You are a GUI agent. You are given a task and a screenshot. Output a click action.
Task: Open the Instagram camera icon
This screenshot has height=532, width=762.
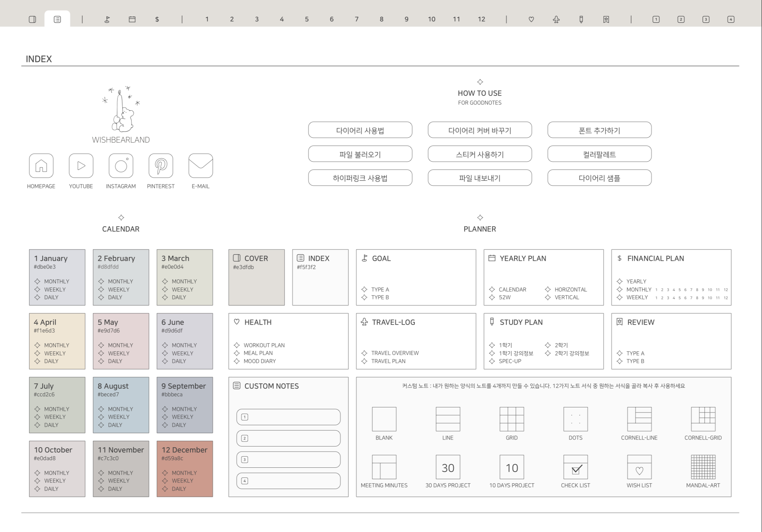pos(121,166)
